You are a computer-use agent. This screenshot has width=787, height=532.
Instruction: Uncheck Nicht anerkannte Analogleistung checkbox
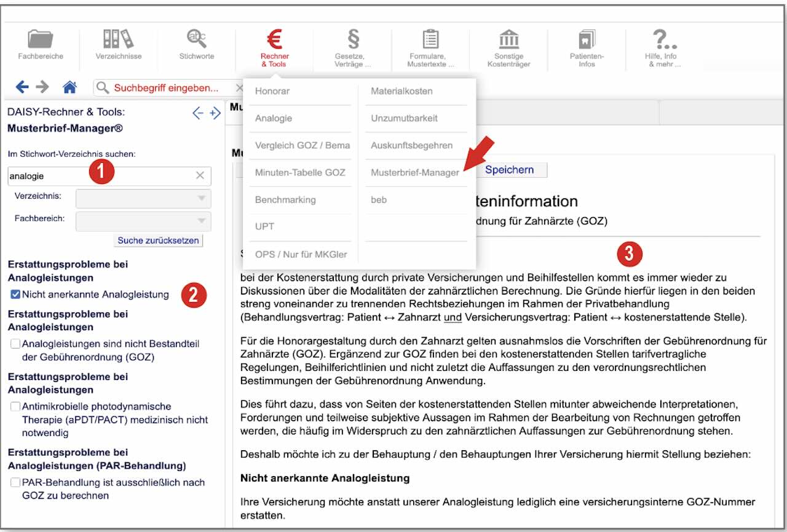(x=15, y=295)
